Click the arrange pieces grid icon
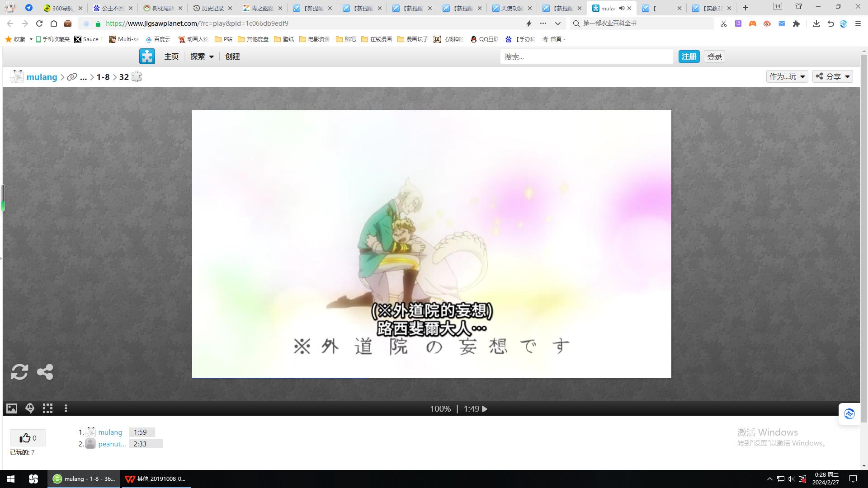This screenshot has width=868, height=488. (x=47, y=408)
